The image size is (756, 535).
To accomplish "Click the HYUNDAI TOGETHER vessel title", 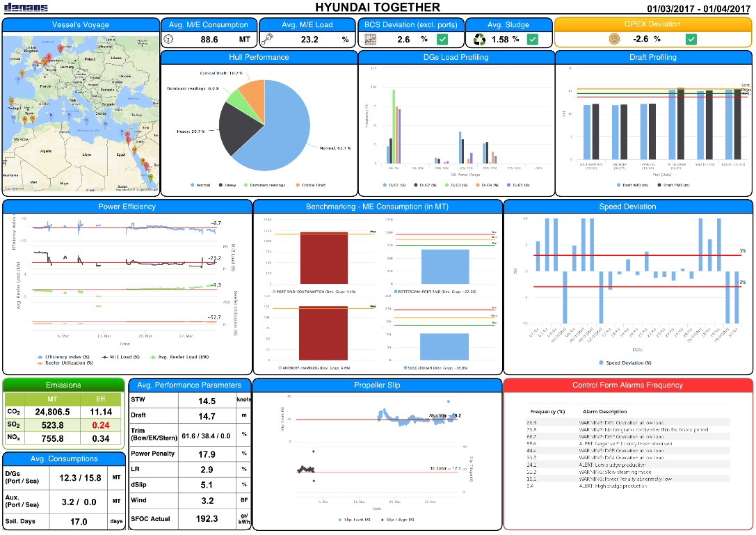I will 378,7.
